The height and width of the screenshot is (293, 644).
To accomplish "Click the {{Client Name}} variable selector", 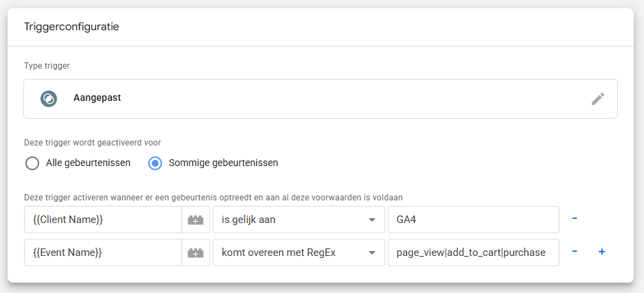I will (x=102, y=220).
